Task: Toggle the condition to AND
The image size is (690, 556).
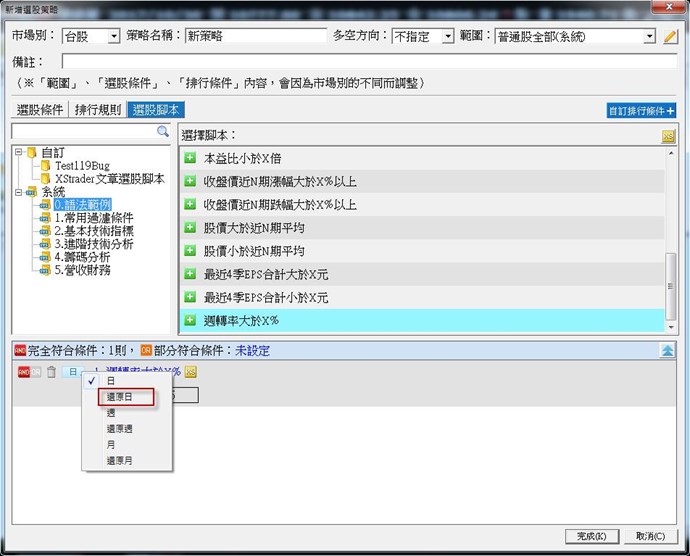Action: pos(24,372)
